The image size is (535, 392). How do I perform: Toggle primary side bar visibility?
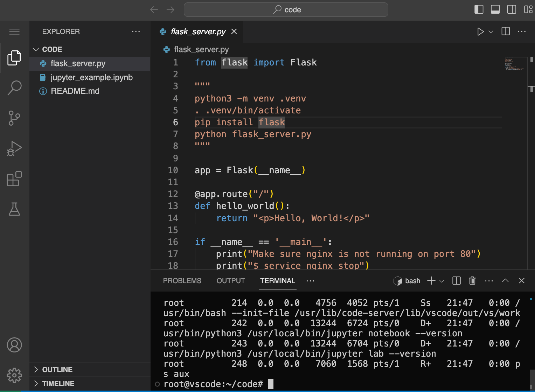point(479,9)
